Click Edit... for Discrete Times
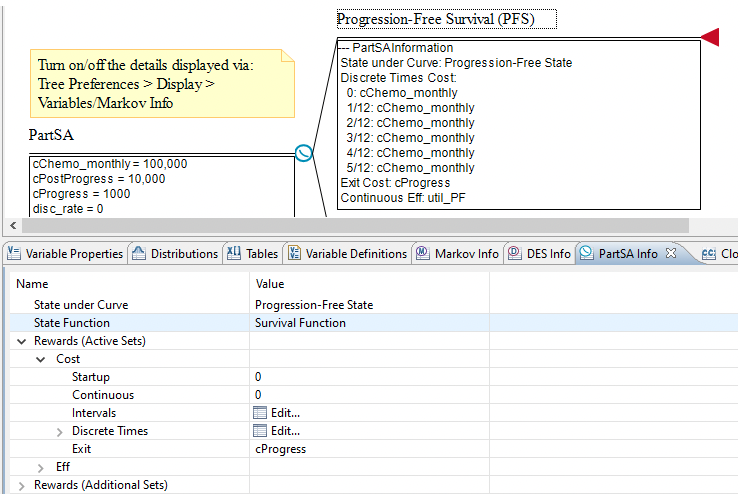This screenshot has width=740, height=494. click(285, 431)
